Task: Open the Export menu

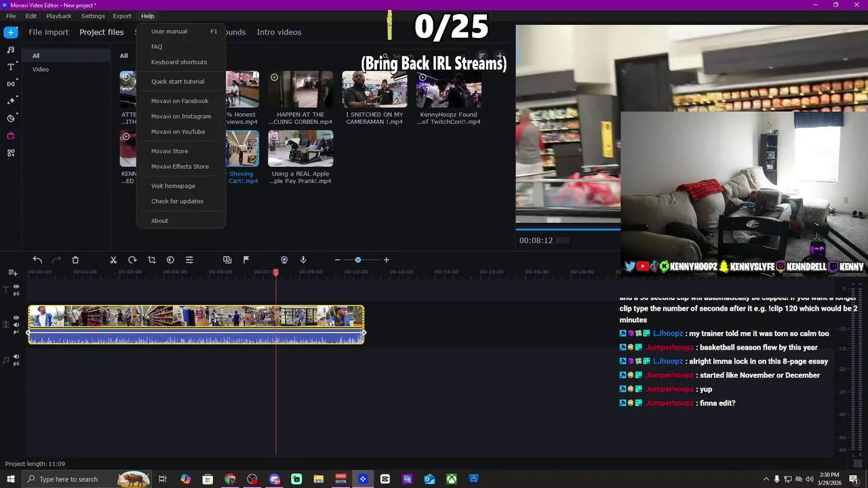Action: (122, 16)
